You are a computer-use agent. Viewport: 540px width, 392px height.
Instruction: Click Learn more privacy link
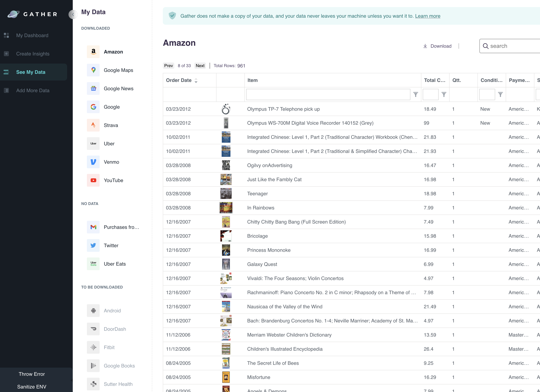(x=428, y=16)
